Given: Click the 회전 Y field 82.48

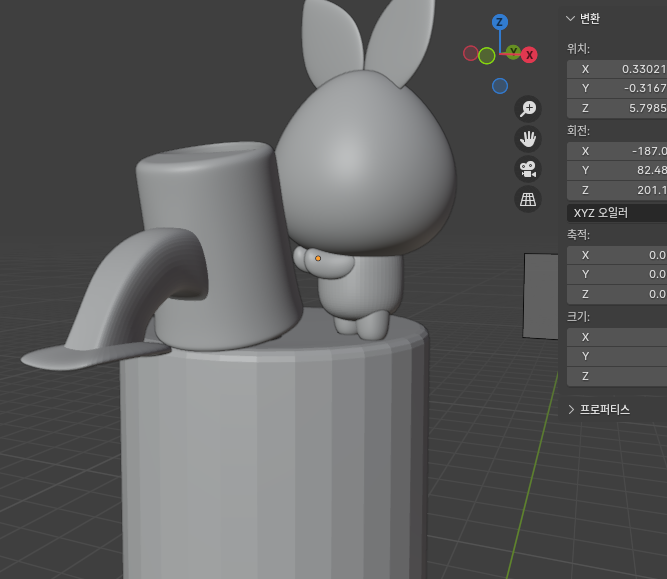Looking at the screenshot, I should click(x=617, y=170).
